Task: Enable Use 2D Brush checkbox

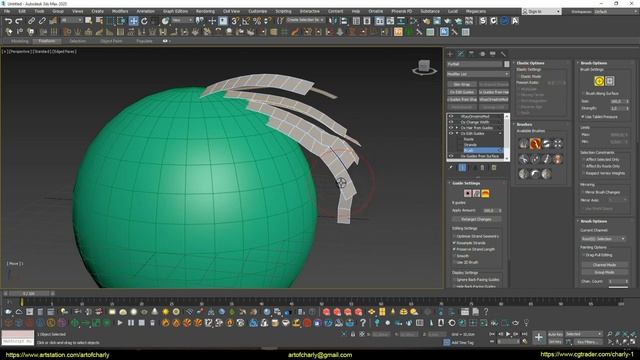Action: point(454,262)
